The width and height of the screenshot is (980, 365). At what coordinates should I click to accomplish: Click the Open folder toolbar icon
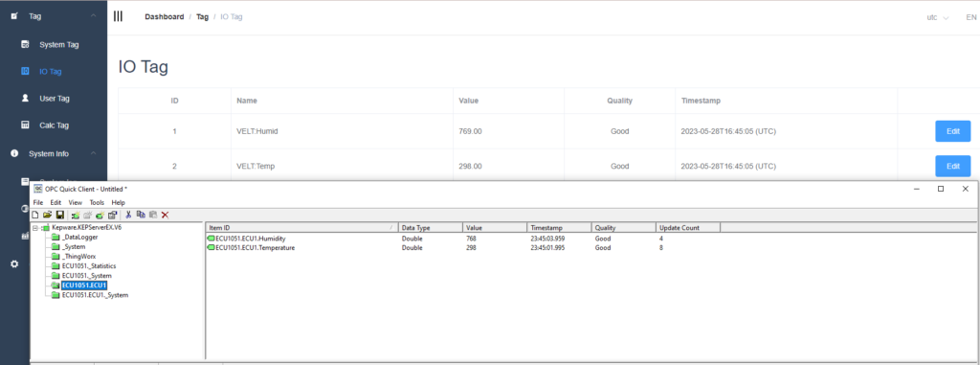48,215
